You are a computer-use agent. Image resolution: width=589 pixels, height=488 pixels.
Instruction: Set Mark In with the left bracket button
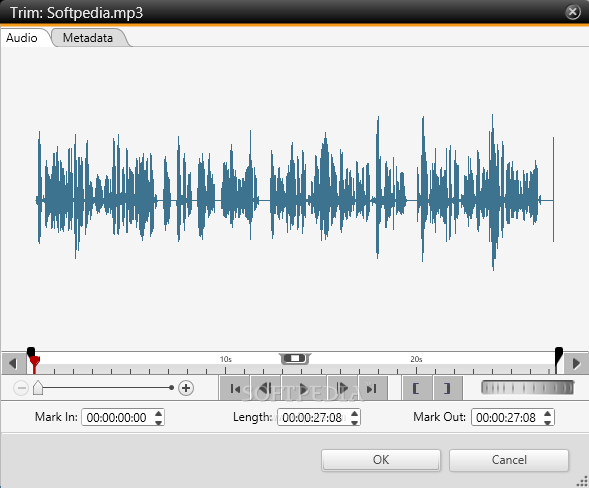[417, 388]
